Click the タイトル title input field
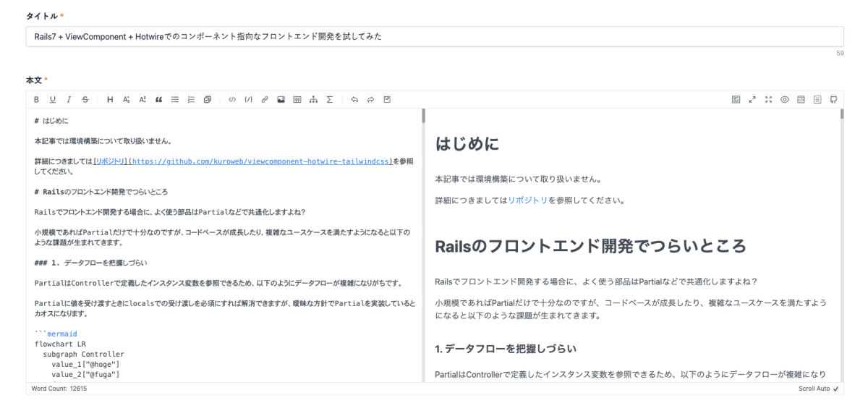 pyautogui.click(x=435, y=37)
